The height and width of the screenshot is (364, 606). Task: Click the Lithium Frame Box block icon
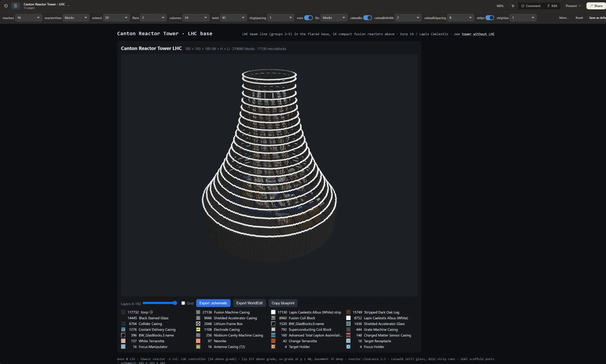click(x=198, y=324)
